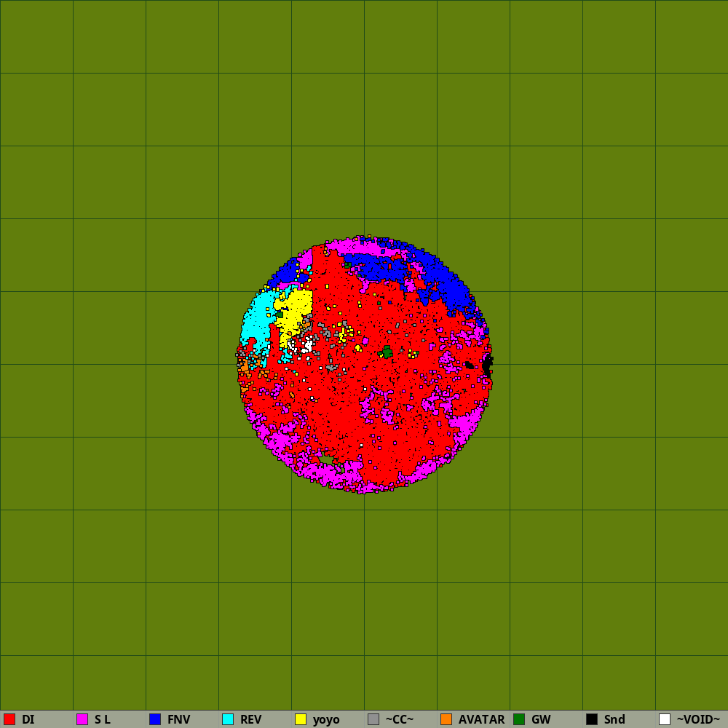Select the AVATAR legend label
728x728 pixels.
click(481, 720)
